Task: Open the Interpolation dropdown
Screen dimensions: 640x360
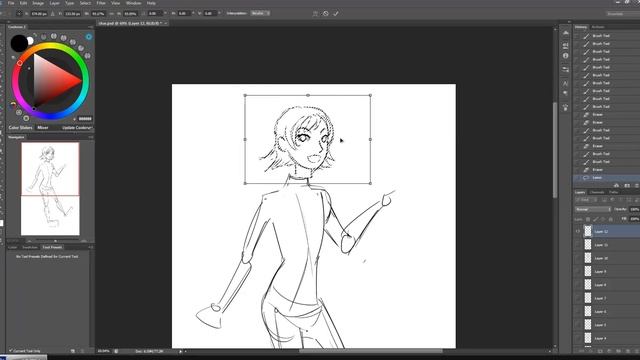Action: (x=260, y=13)
